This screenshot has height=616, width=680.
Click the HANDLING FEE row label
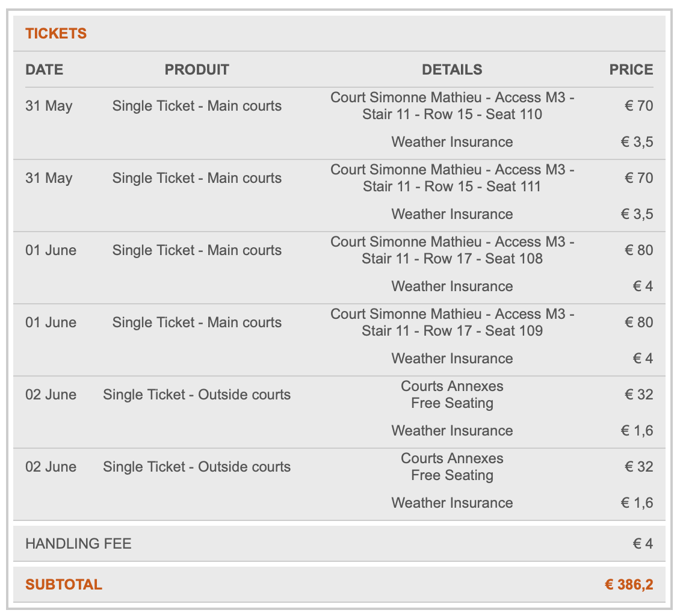tap(78, 544)
